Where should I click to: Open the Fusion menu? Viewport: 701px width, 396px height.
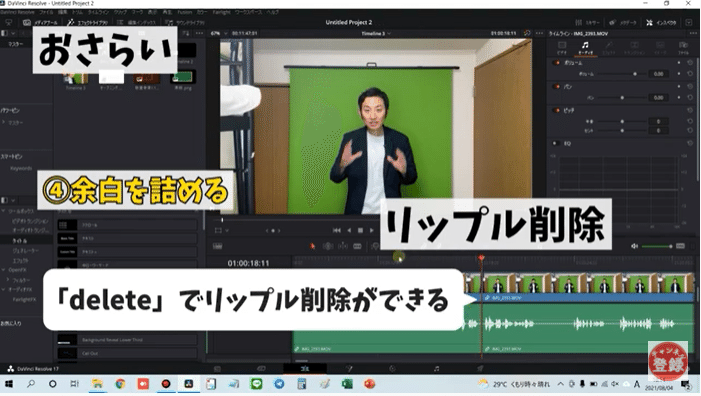[185, 12]
